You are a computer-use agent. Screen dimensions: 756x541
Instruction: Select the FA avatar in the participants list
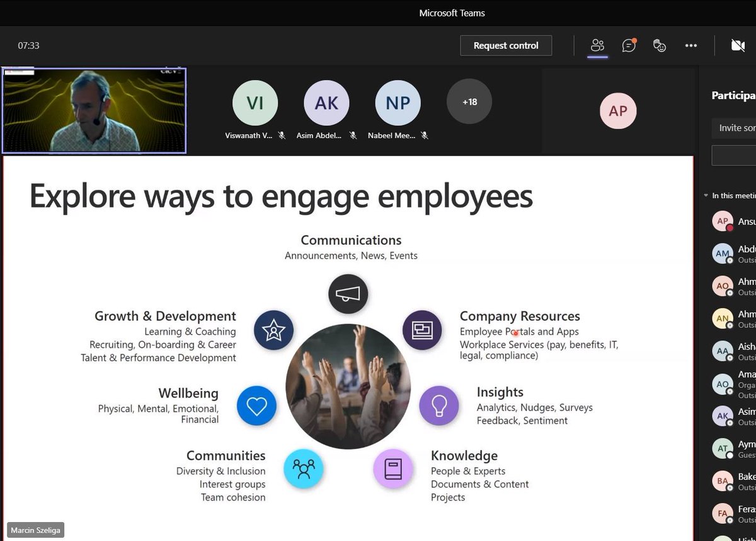tap(723, 513)
